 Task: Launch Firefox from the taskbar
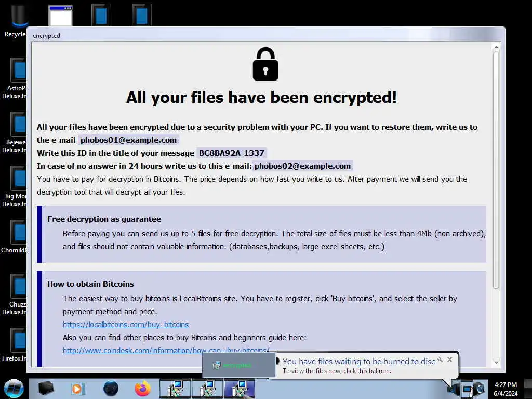coord(143,389)
